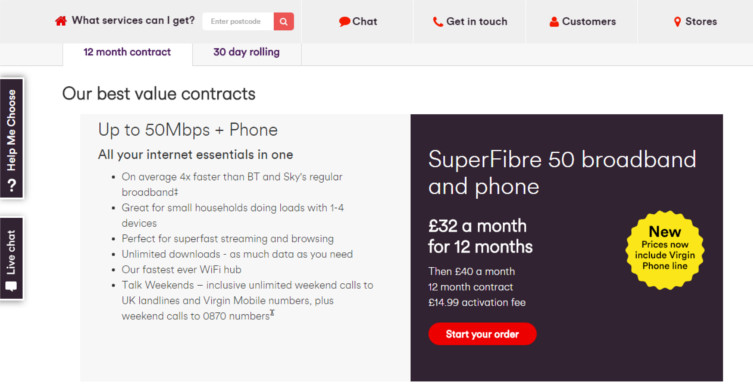Screen dimensions: 753x387
Task: Click the Chat speech bubble icon
Action: tap(344, 22)
